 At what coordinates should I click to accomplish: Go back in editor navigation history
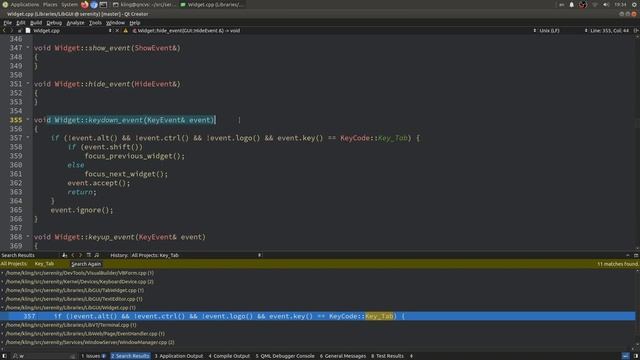pyautogui.click(x=4, y=31)
